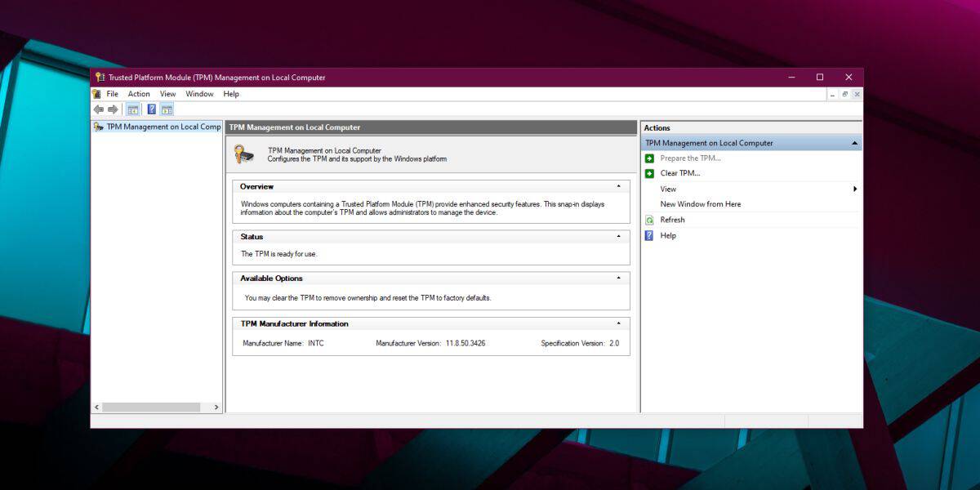Click the console tree horizontal scrollbar thumb
The height and width of the screenshot is (490, 980).
151,407
